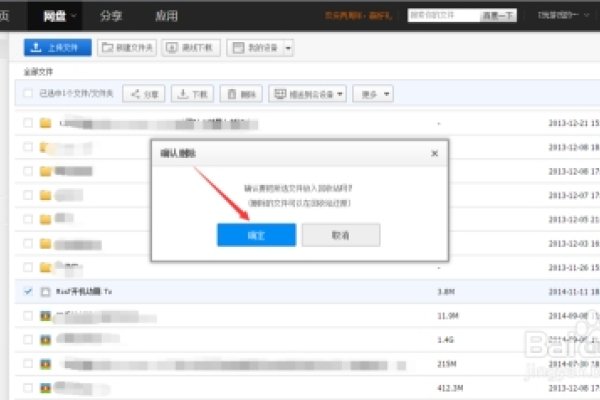Click the push to cloud device icon
Screen dimensions: 600x400
pyautogui.click(x=280, y=94)
